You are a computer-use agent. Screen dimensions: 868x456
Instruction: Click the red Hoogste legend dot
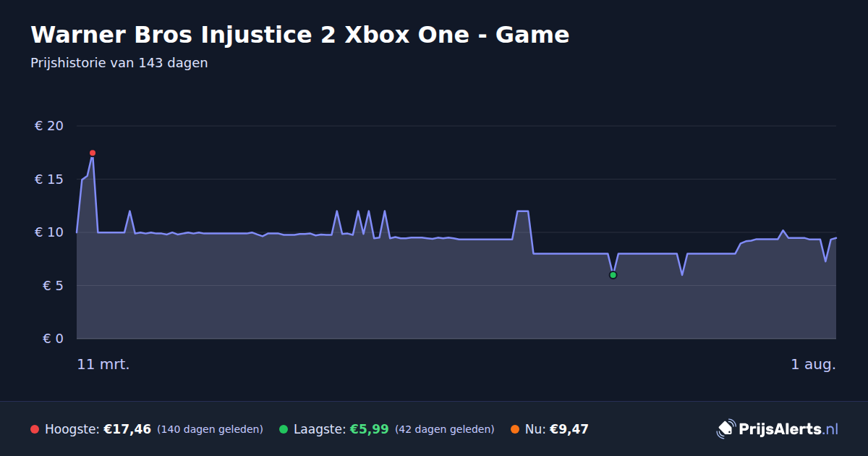35,429
